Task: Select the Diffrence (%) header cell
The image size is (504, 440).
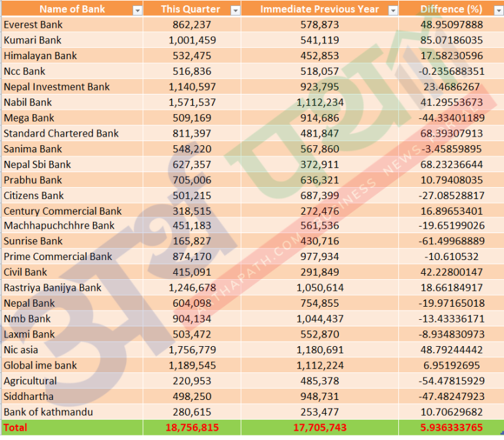Action: pyautogui.click(x=451, y=9)
